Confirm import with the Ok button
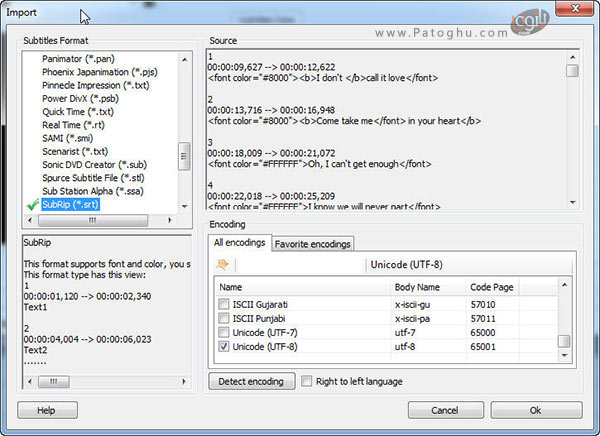The width and height of the screenshot is (600, 436). pyautogui.click(x=536, y=410)
